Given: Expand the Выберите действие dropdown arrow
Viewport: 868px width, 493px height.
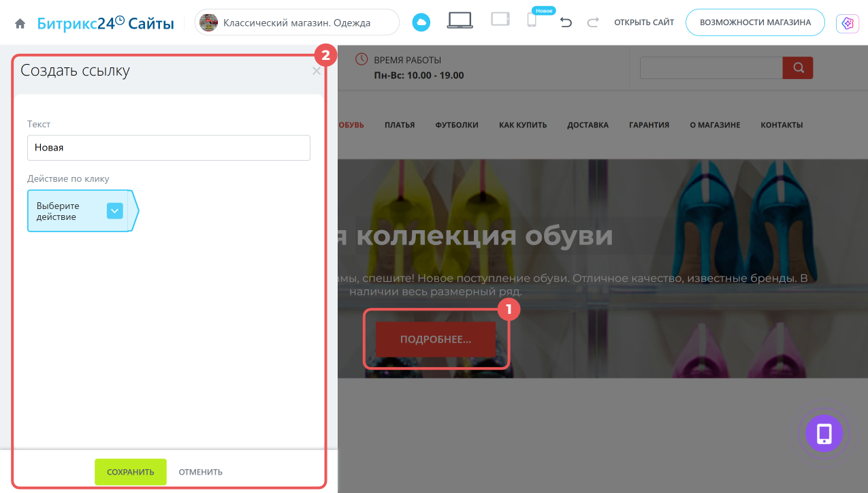Looking at the screenshot, I should coord(114,211).
